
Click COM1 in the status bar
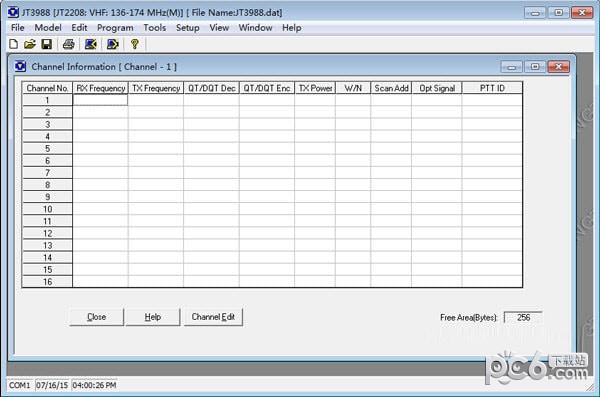(x=20, y=385)
